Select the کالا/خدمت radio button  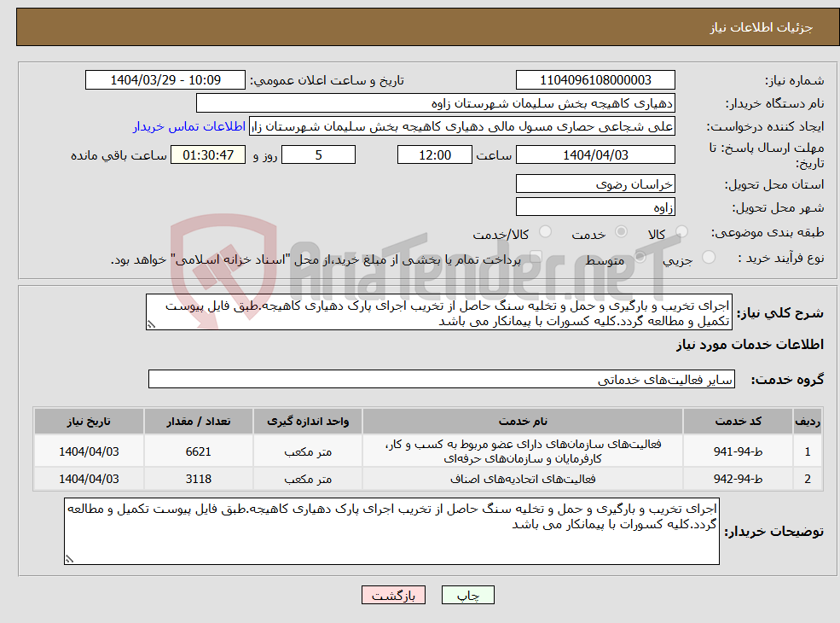[x=545, y=231]
